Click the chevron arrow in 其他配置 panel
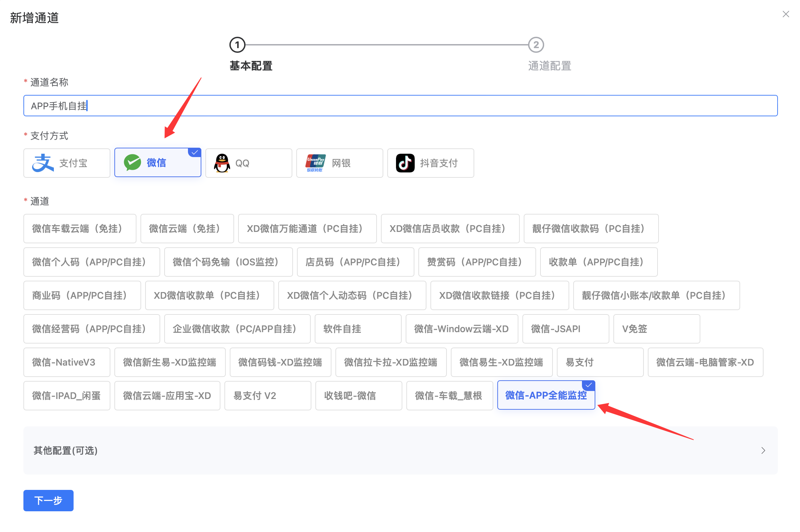The image size is (800, 532). tap(763, 450)
